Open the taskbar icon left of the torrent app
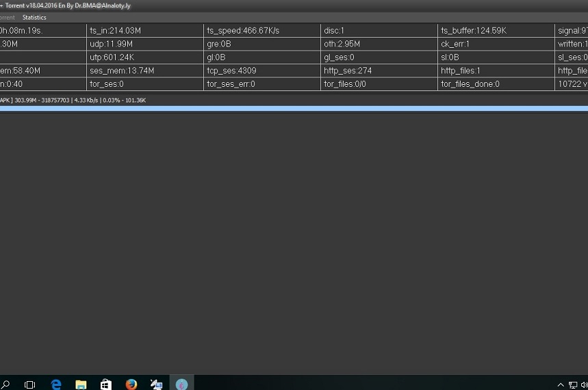Image resolution: width=588 pixels, height=390 pixels. [x=156, y=384]
